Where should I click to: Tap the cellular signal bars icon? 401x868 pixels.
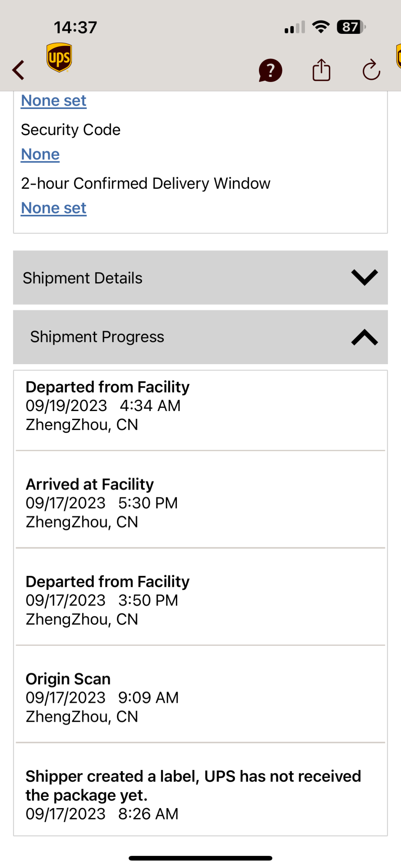(295, 27)
